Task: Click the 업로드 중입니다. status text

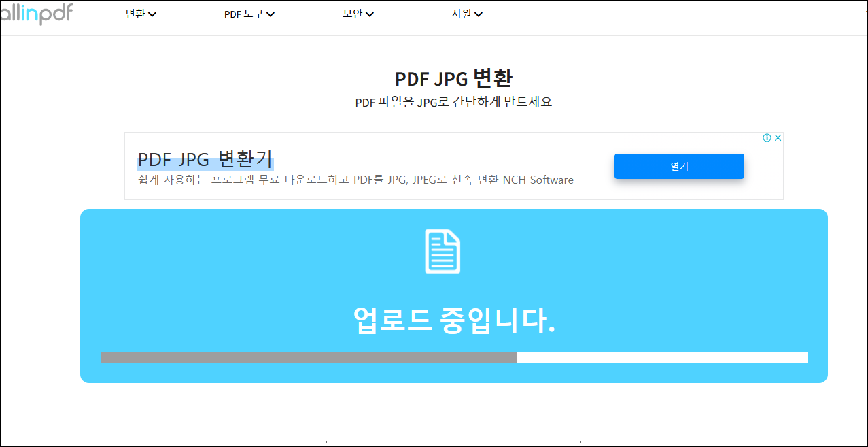Action: pos(454,320)
